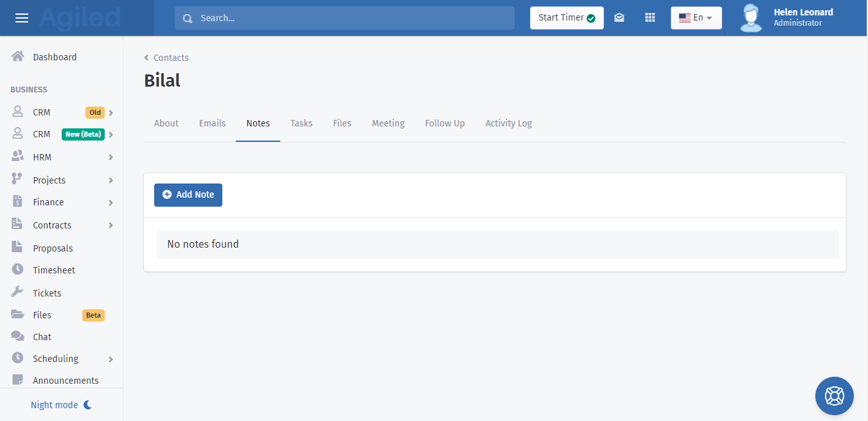
Task: Click the hamburger menu icon
Action: [22, 18]
